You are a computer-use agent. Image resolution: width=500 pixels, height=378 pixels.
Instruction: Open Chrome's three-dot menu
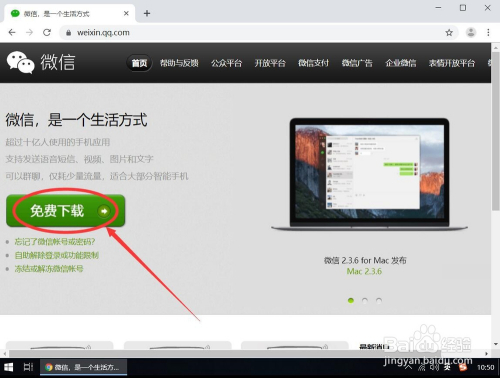pyautogui.click(x=488, y=32)
